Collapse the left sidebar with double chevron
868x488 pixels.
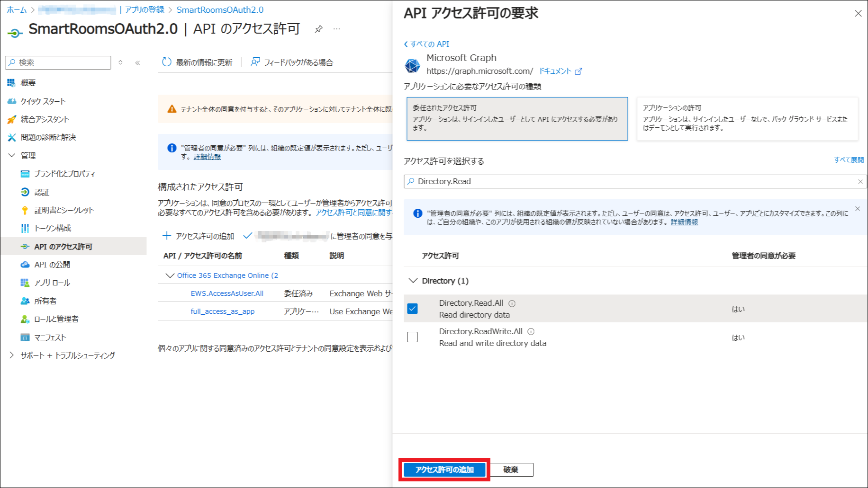coord(137,62)
